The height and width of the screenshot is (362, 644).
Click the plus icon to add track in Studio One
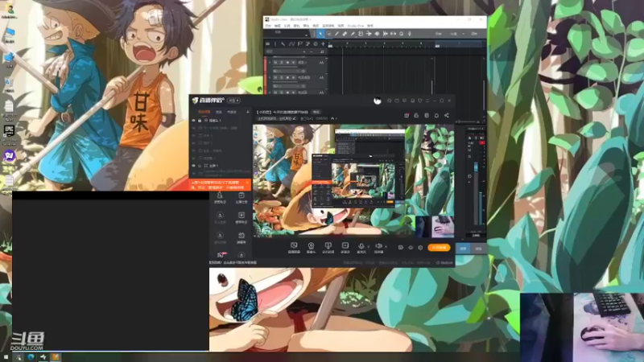[324, 44]
